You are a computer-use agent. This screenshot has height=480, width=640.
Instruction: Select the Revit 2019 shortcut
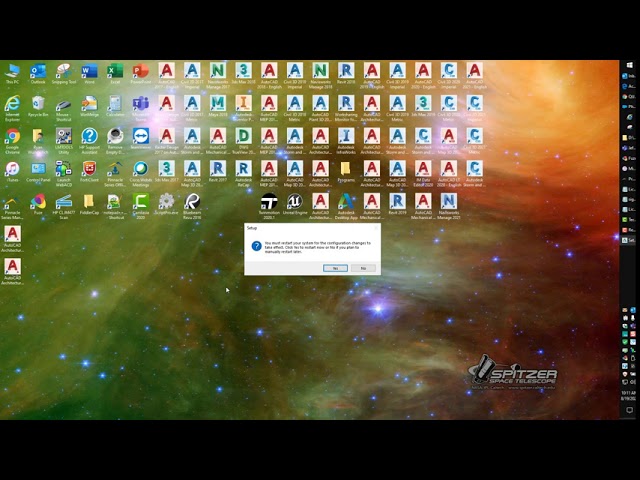point(398,204)
